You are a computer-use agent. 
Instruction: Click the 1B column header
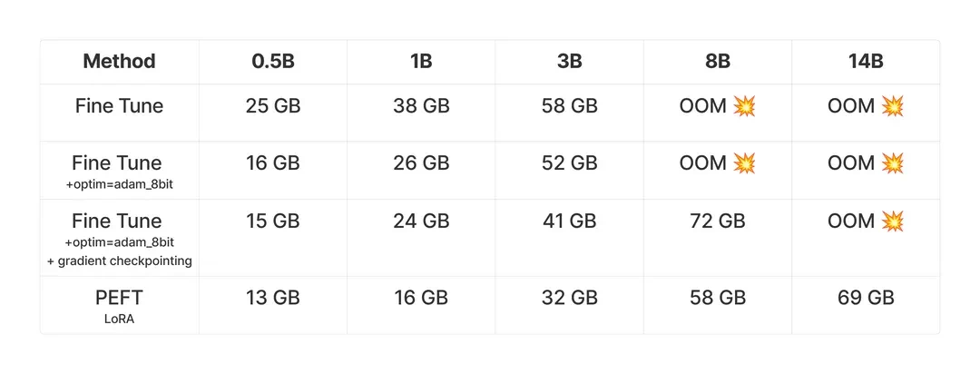pyautogui.click(x=421, y=62)
